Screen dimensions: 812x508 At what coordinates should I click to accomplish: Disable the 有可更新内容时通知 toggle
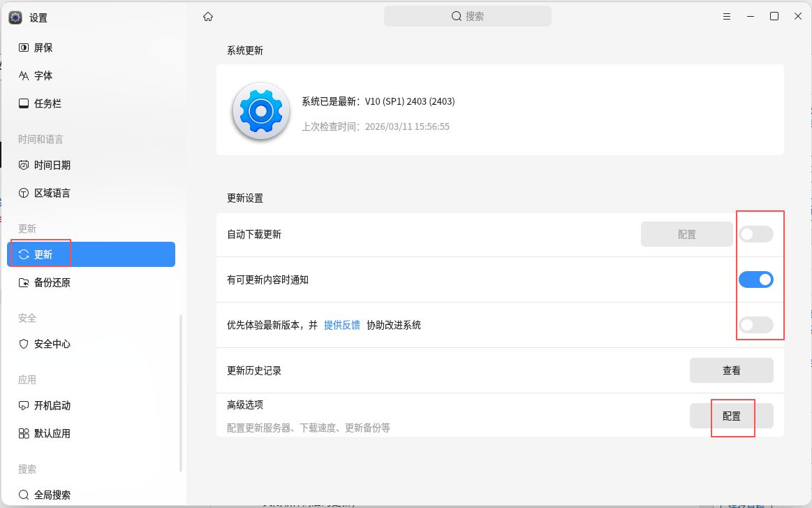[756, 280]
